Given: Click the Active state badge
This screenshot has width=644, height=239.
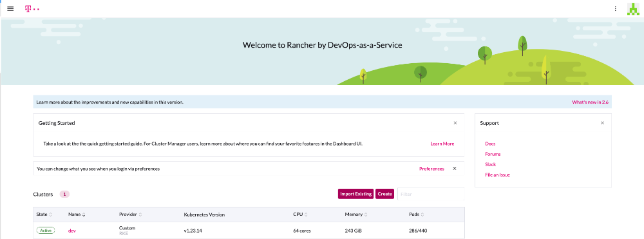Looking at the screenshot, I should pyautogui.click(x=45, y=231).
